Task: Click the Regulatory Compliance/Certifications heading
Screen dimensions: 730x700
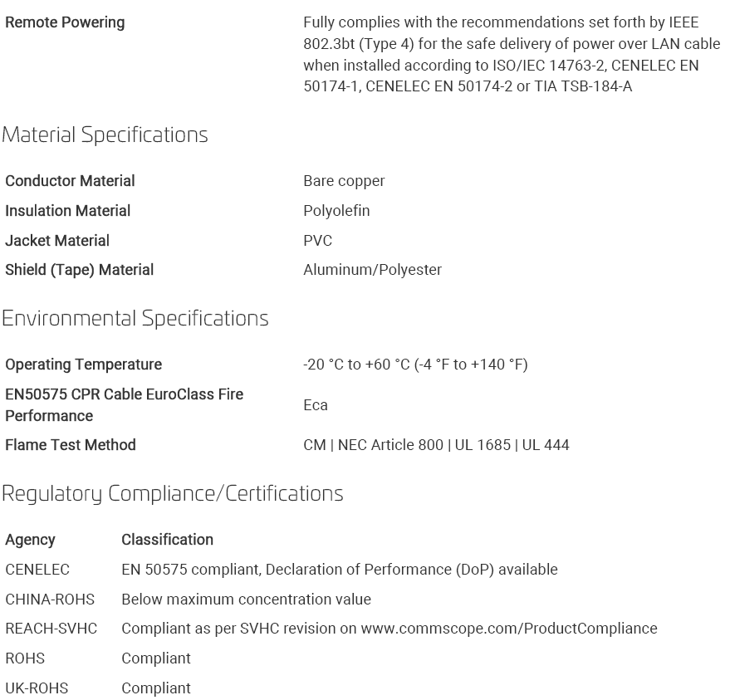Action: [x=172, y=494]
